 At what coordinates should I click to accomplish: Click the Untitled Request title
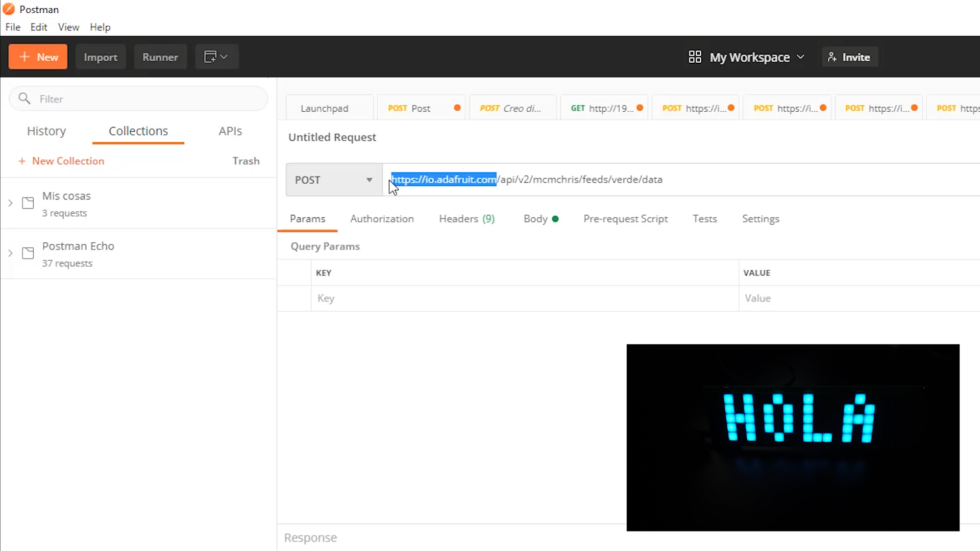332,137
